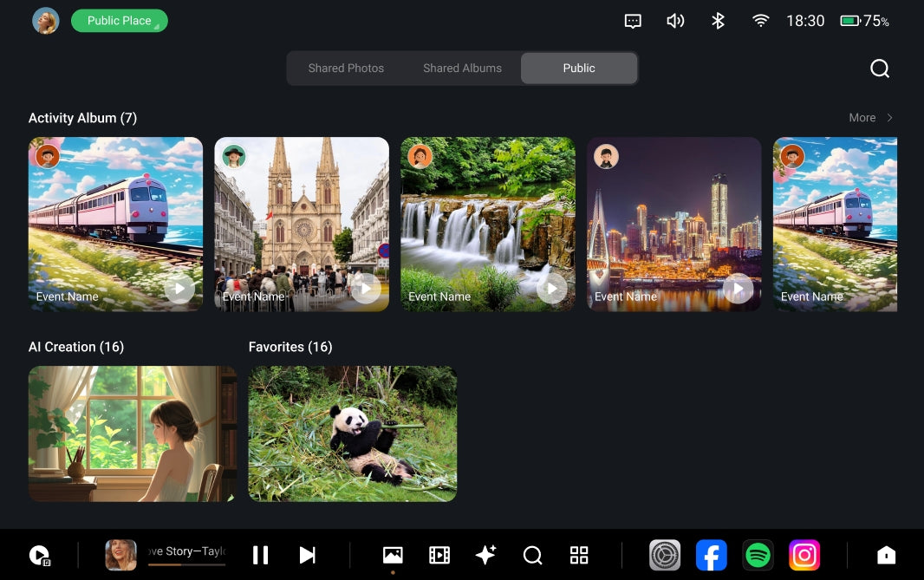Expand Activity Album using More chevron
The image size is (924, 580).
(889, 118)
